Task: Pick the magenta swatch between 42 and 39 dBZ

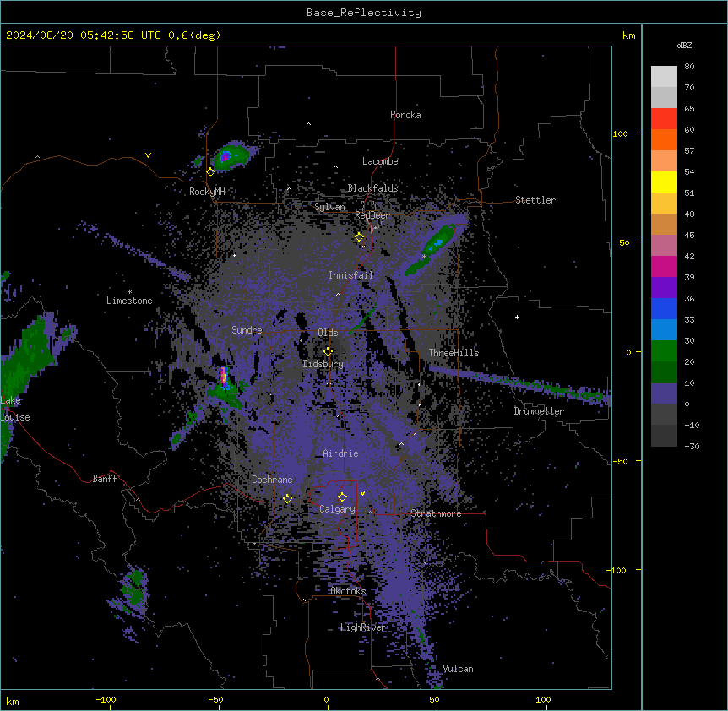Action: [x=664, y=266]
